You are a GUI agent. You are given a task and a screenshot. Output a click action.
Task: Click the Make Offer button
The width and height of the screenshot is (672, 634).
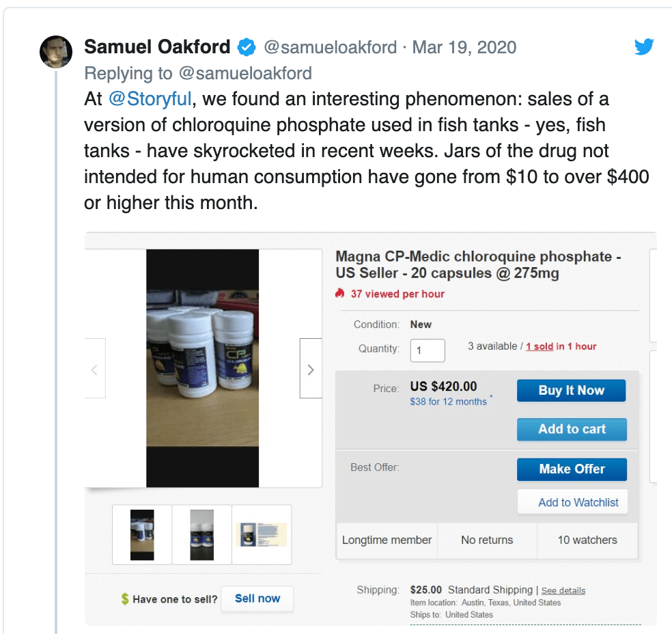(572, 469)
